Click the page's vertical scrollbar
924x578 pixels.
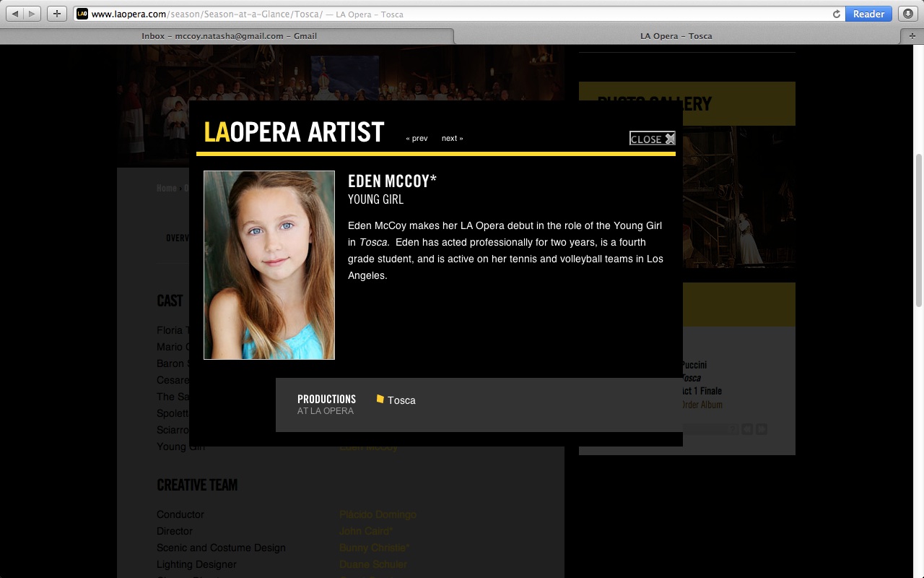(x=919, y=231)
